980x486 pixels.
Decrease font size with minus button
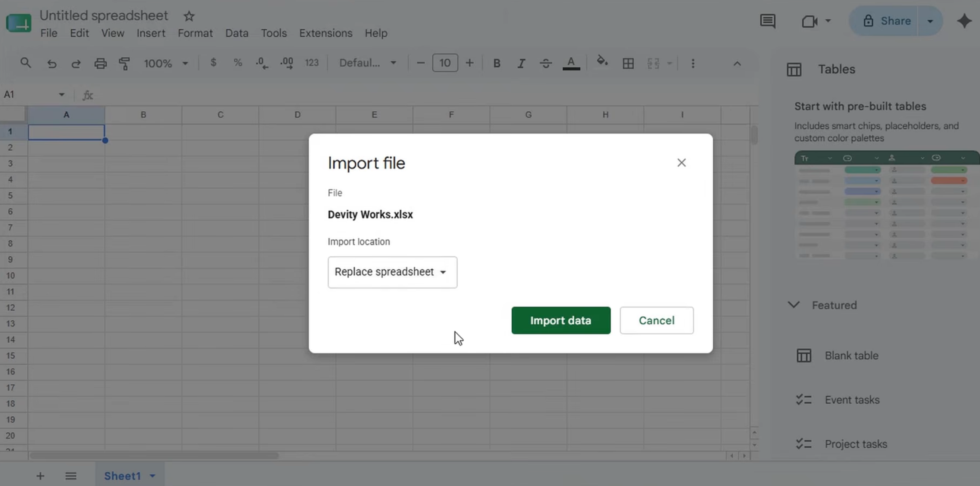[x=420, y=63]
